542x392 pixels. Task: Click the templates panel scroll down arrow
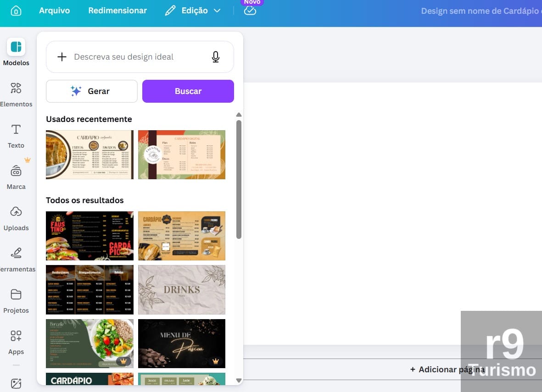pos(239,380)
